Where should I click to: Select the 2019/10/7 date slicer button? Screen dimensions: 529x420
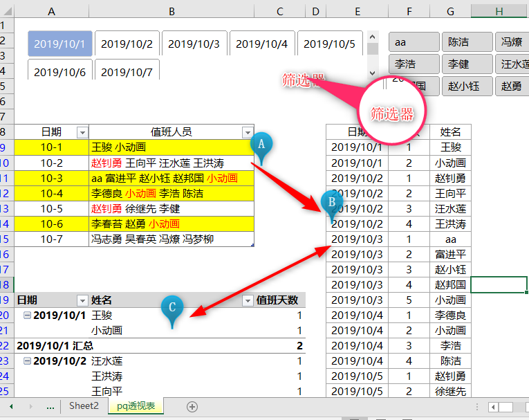127,70
